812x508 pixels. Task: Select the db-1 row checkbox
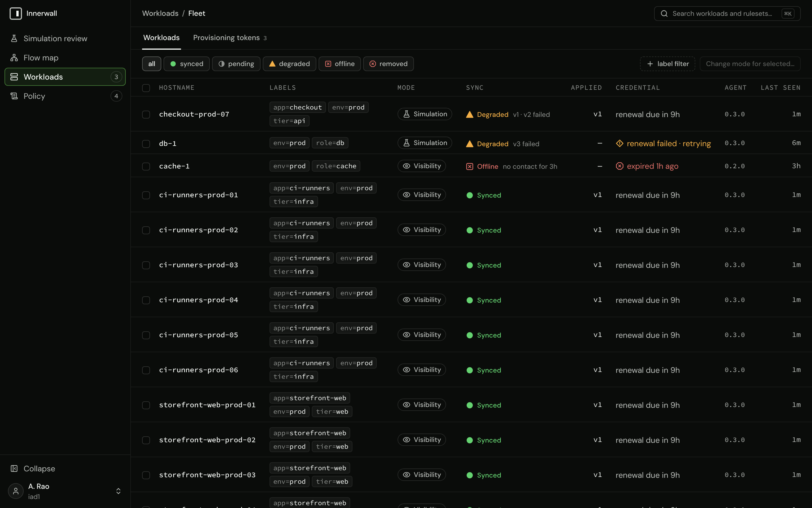146,144
